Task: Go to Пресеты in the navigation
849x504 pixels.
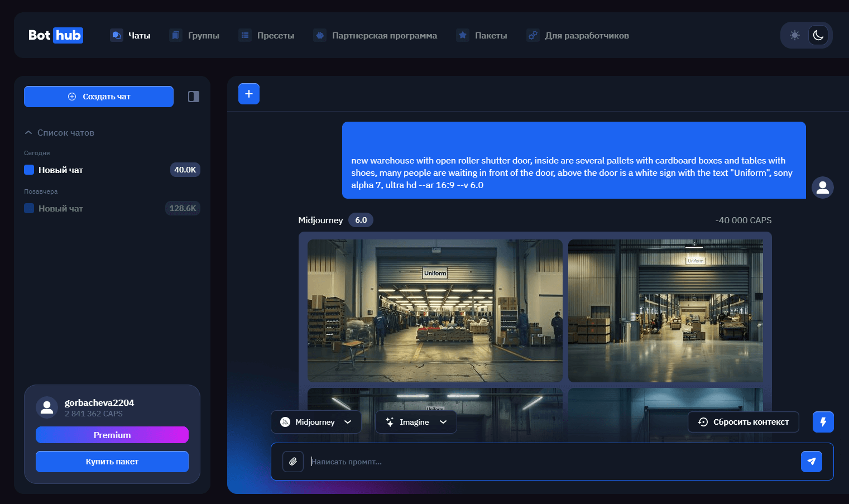Action: coord(266,35)
